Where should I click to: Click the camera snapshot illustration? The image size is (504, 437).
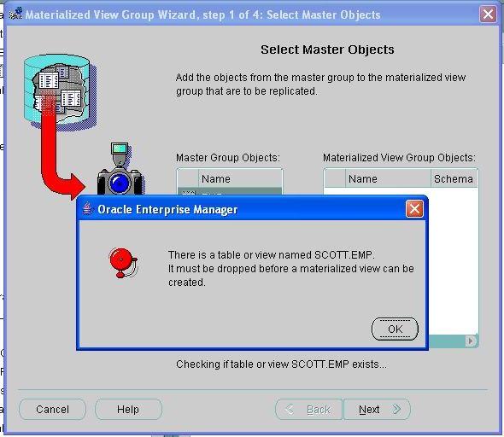[120, 169]
